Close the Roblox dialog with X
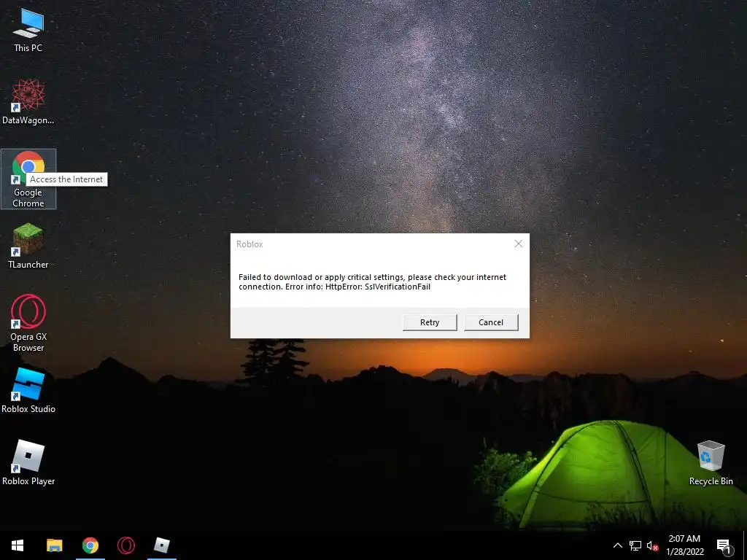The width and height of the screenshot is (747, 560). pos(519,244)
